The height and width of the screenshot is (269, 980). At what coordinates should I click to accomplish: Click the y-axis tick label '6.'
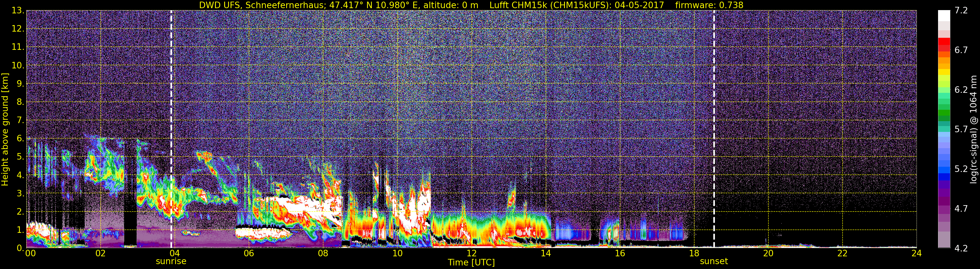click(x=20, y=139)
